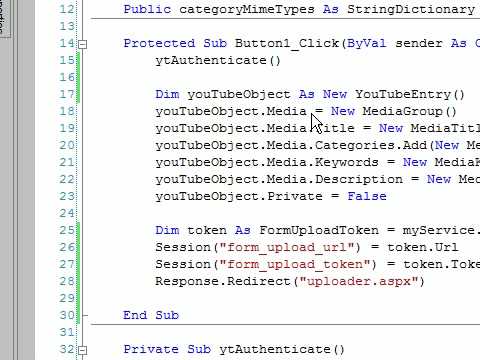Click 'YouTubeEntry()' on line 17

pyautogui.click(x=410, y=95)
